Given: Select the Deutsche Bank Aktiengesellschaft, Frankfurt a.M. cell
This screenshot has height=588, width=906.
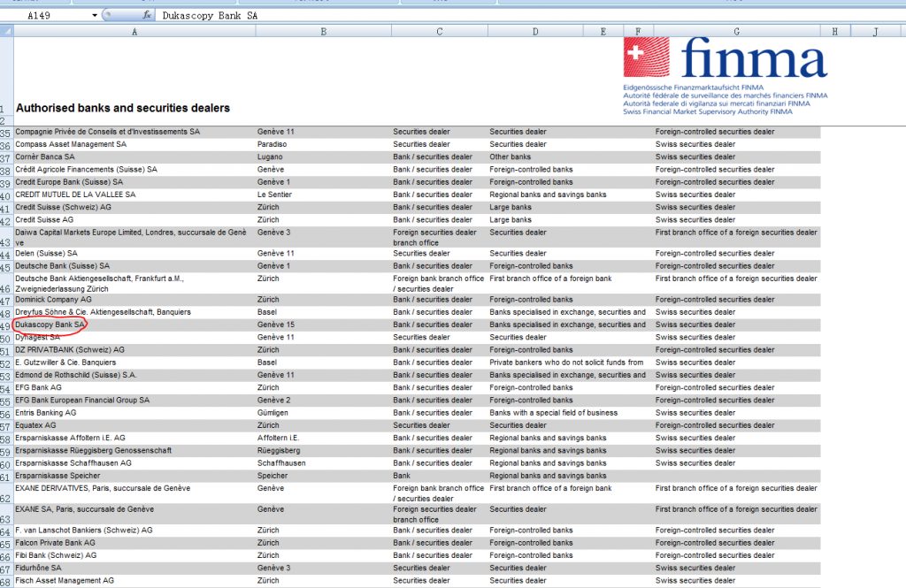Looking at the screenshot, I should [x=134, y=284].
